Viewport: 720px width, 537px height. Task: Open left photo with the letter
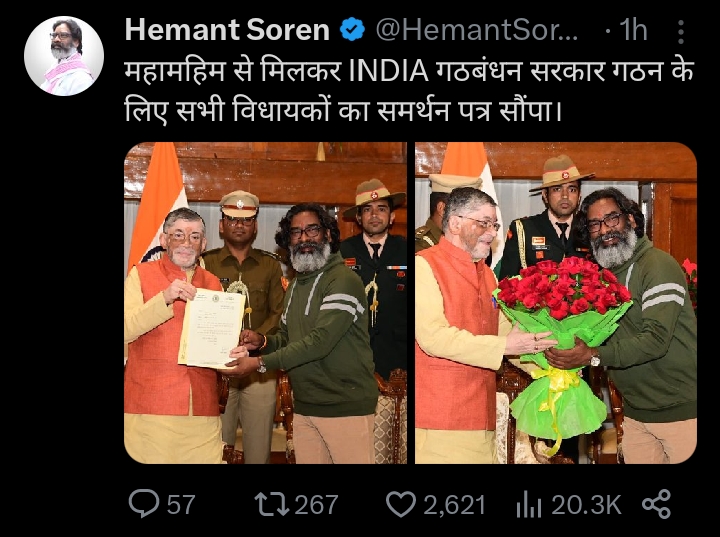pyautogui.click(x=265, y=303)
